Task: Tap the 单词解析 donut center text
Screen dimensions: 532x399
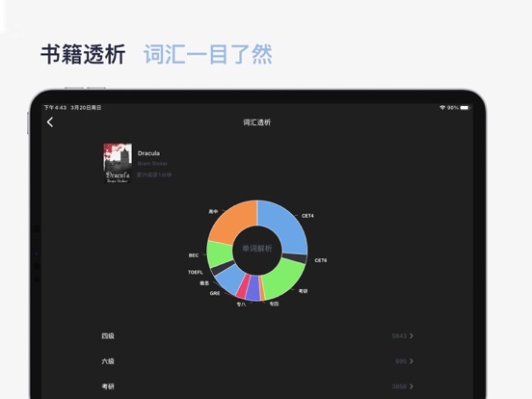Action: (x=256, y=249)
